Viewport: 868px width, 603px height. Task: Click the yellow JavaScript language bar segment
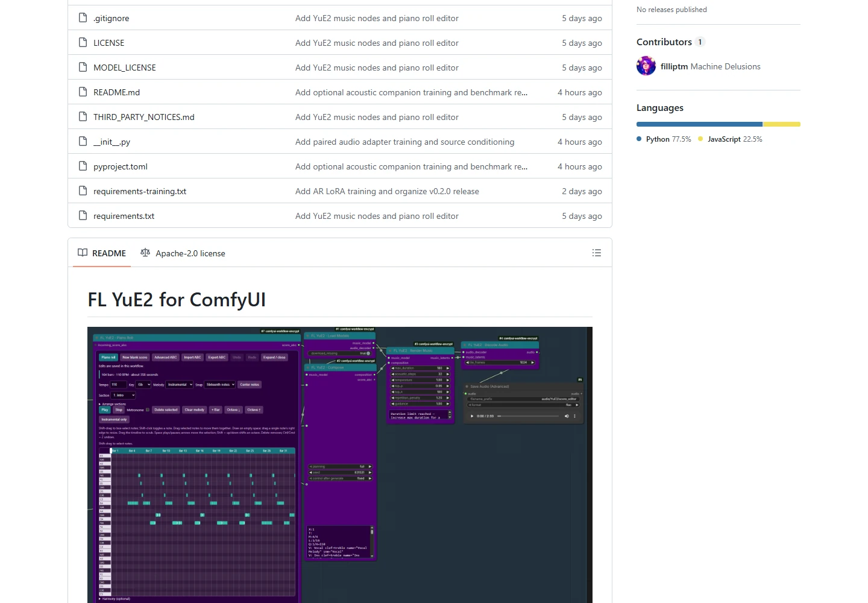782,124
